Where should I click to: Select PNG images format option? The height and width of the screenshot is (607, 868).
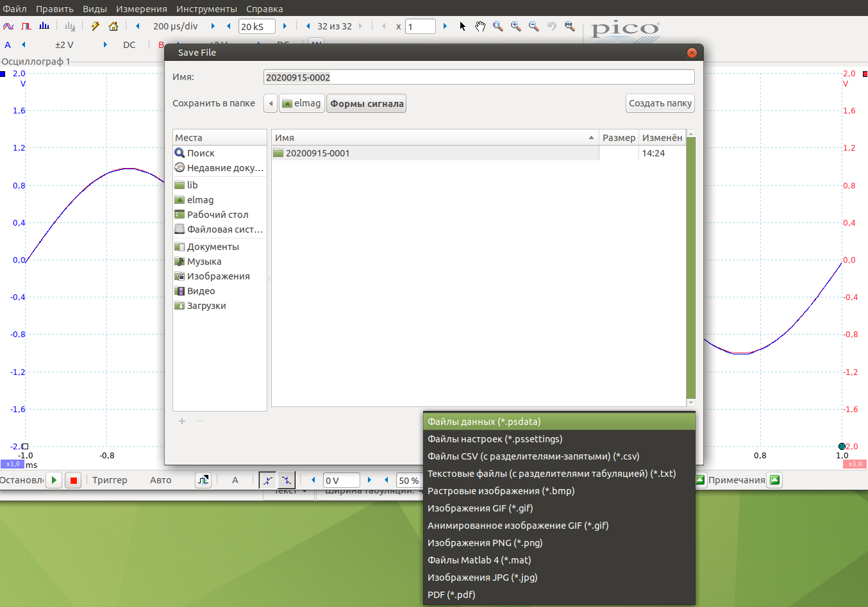[485, 543]
